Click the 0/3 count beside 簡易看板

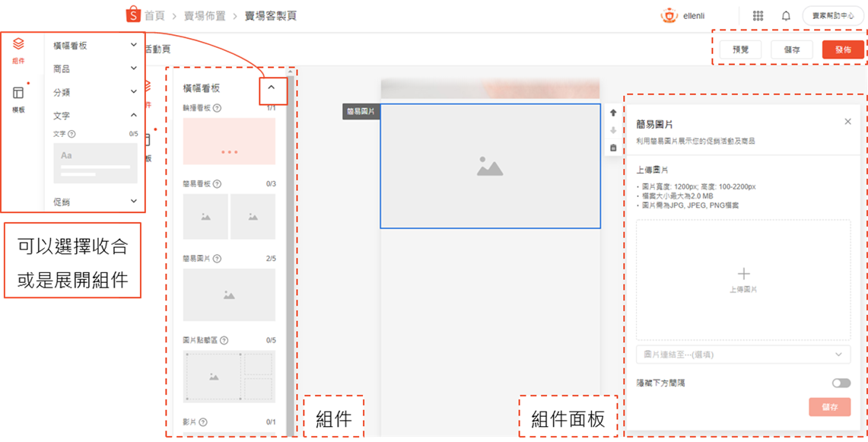pyautogui.click(x=270, y=183)
